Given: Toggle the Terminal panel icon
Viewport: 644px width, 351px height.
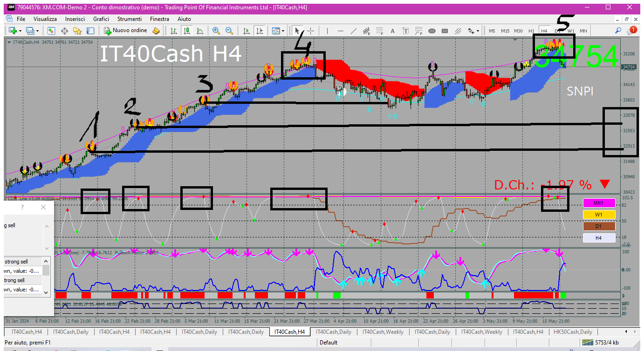Looking at the screenshot, I should 90,31.
